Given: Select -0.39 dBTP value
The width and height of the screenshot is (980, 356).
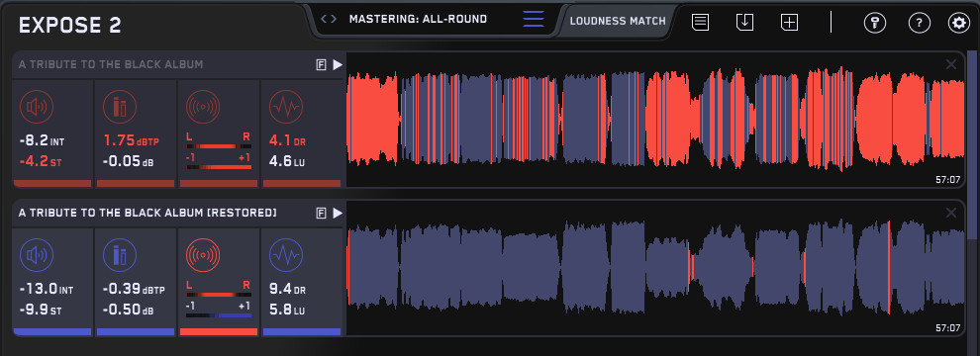Looking at the screenshot, I should pyautogui.click(x=133, y=290).
